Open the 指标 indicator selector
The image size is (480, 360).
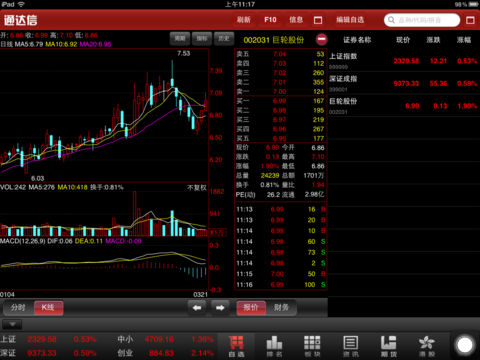pyautogui.click(x=202, y=39)
